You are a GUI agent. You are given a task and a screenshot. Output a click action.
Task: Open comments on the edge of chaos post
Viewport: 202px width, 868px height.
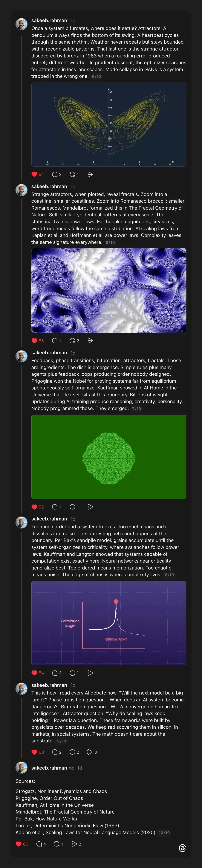coord(55,673)
